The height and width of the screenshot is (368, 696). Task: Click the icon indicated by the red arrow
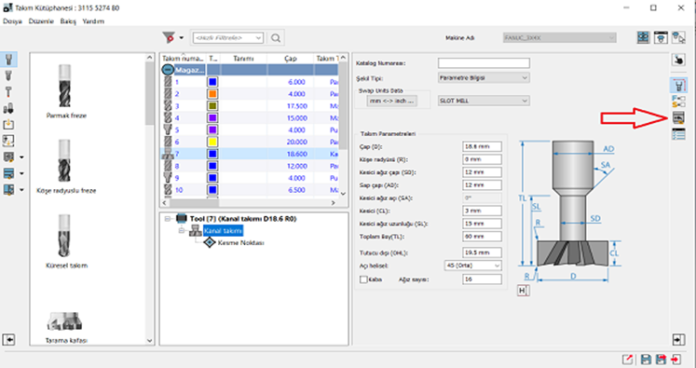point(678,118)
